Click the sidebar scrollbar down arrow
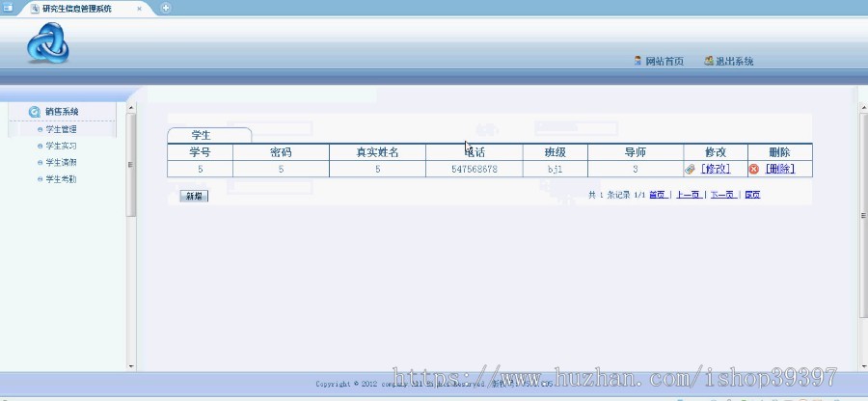Image resolution: width=868 pixels, height=401 pixels. (130, 365)
